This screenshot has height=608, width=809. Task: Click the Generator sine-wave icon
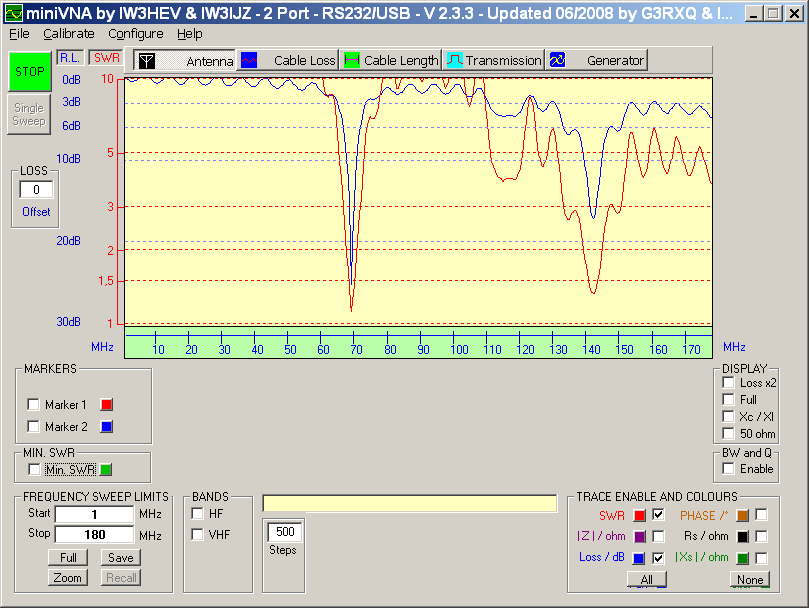click(x=557, y=60)
